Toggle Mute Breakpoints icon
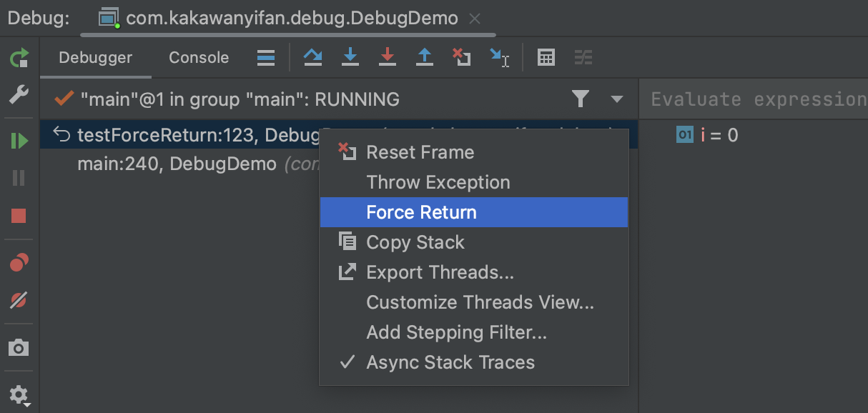The height and width of the screenshot is (413, 868). click(x=19, y=300)
